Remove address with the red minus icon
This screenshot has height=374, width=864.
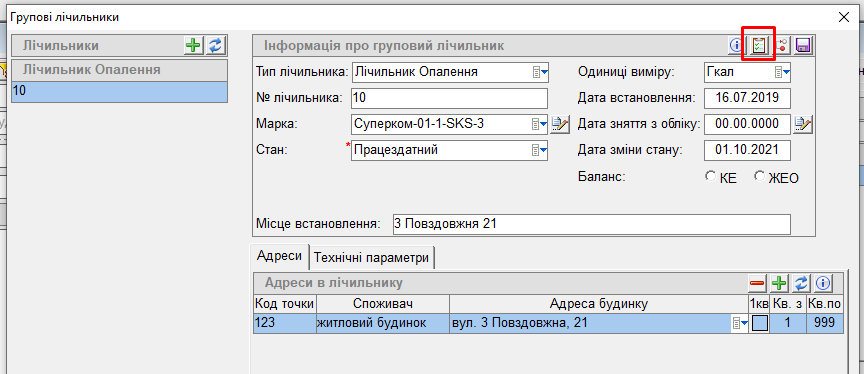[757, 283]
